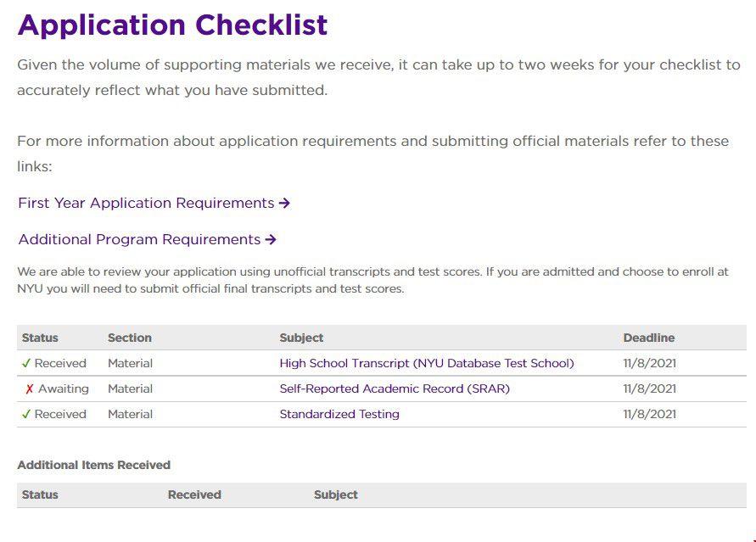The width and height of the screenshot is (756, 542).
Task: Click the Subject column header in checklist
Action: pos(301,338)
